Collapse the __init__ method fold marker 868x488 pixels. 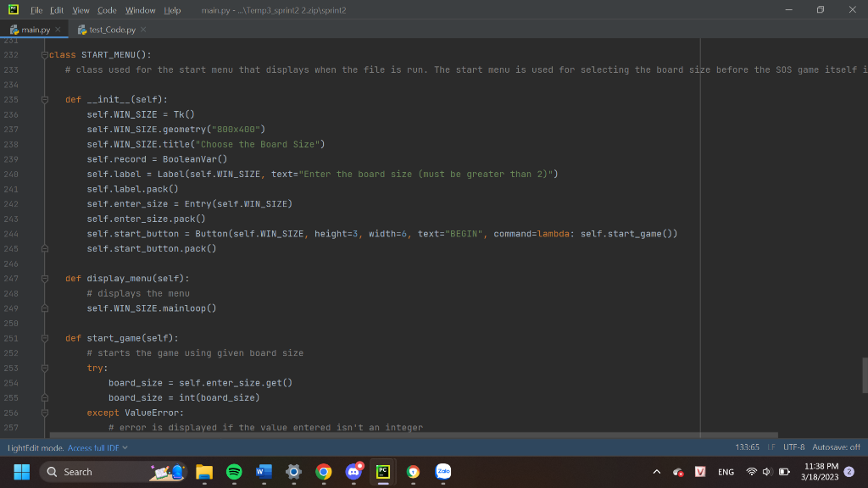point(45,100)
